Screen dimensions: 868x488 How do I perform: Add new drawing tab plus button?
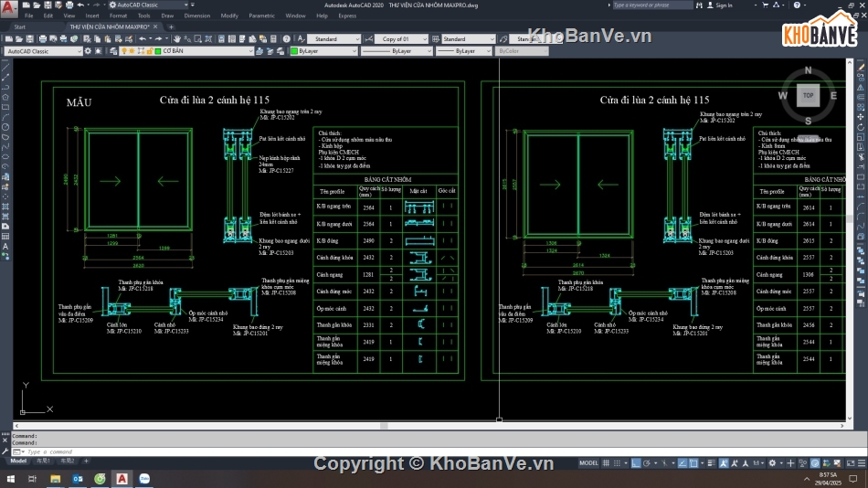[x=171, y=27]
